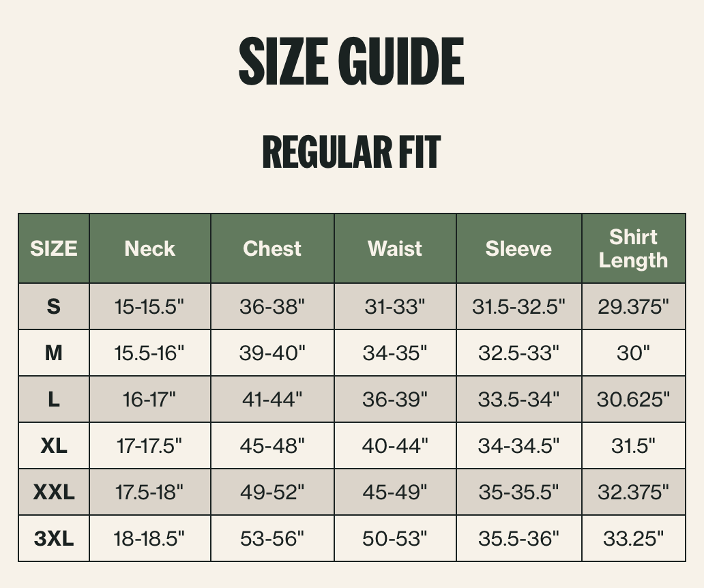Select the Shirt Length column header

point(634,249)
